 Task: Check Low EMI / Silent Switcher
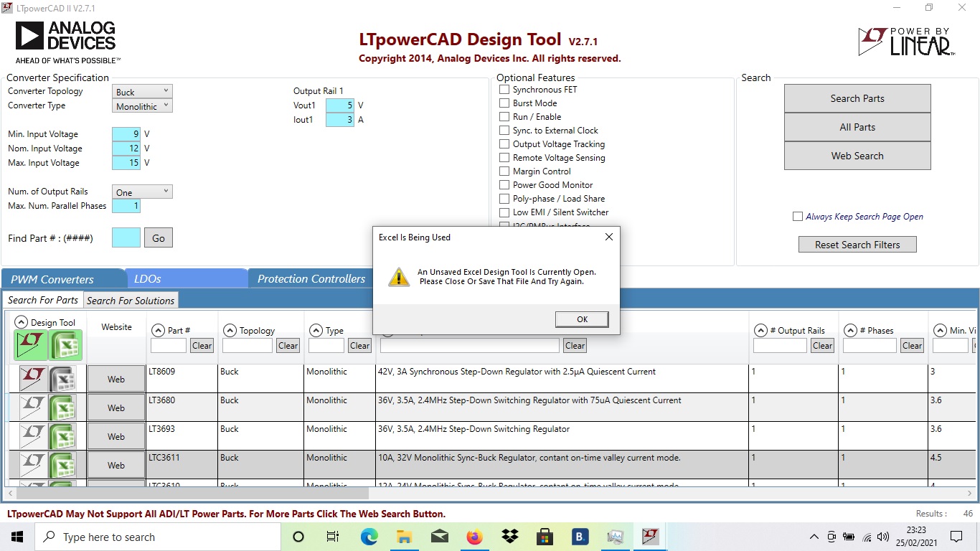pyautogui.click(x=504, y=212)
